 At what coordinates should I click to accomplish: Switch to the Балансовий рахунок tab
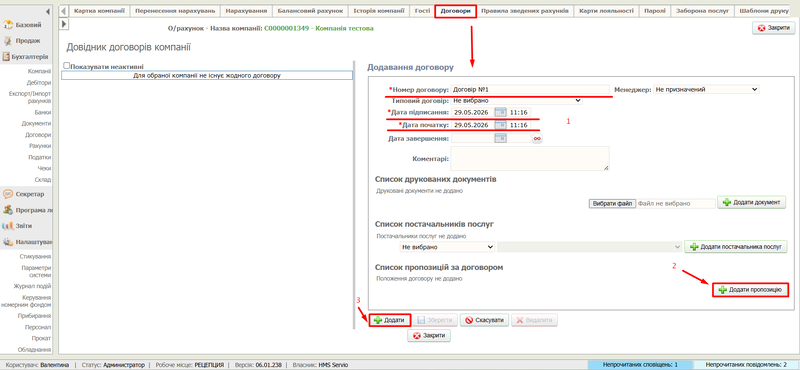tap(311, 11)
